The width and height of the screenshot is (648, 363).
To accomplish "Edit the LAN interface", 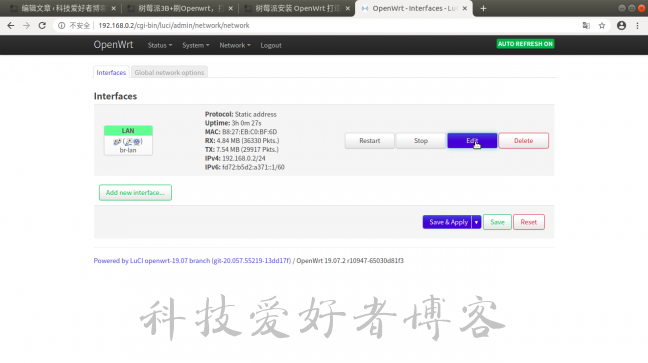I will click(x=472, y=141).
